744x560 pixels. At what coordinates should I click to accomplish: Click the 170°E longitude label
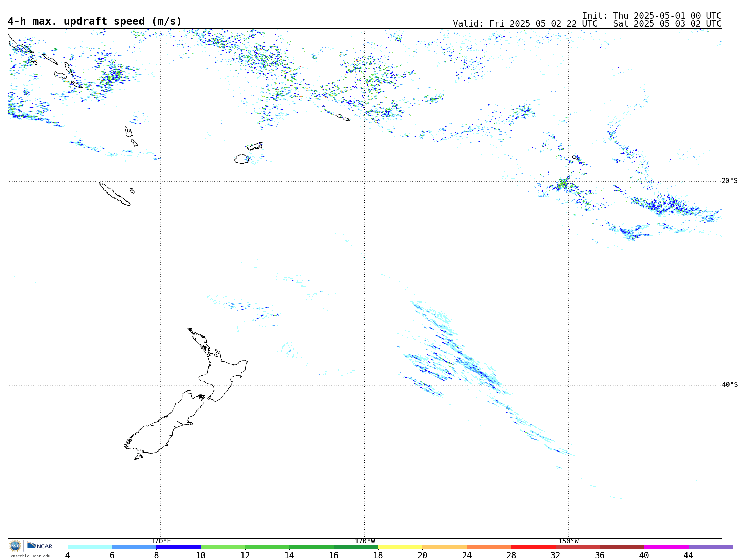(161, 541)
